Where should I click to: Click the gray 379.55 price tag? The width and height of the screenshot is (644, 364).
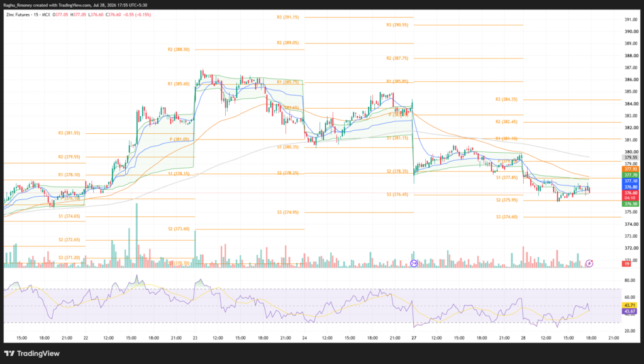[631, 157]
